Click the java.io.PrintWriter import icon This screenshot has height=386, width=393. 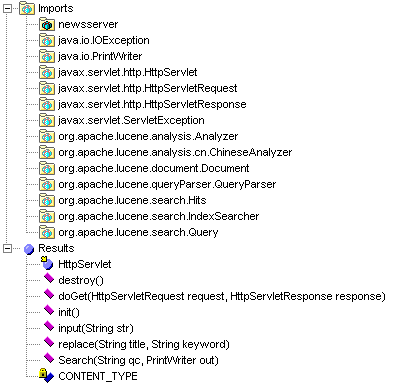47,56
